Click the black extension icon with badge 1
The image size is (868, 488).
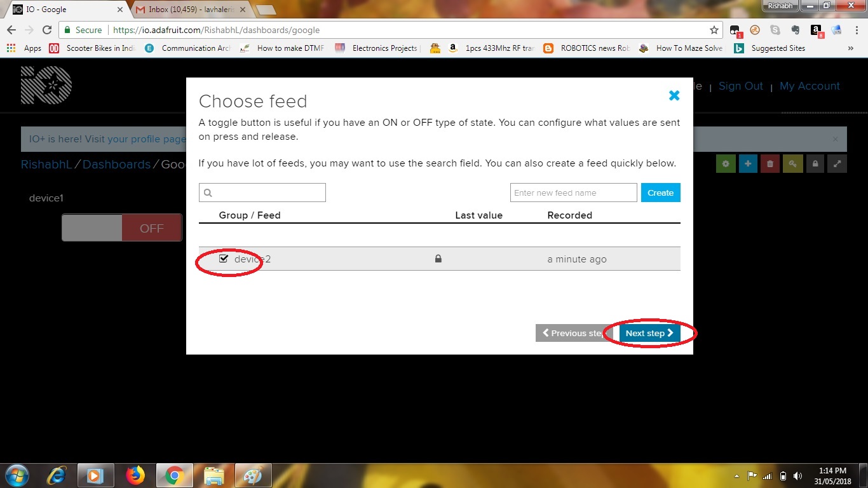pos(735,30)
